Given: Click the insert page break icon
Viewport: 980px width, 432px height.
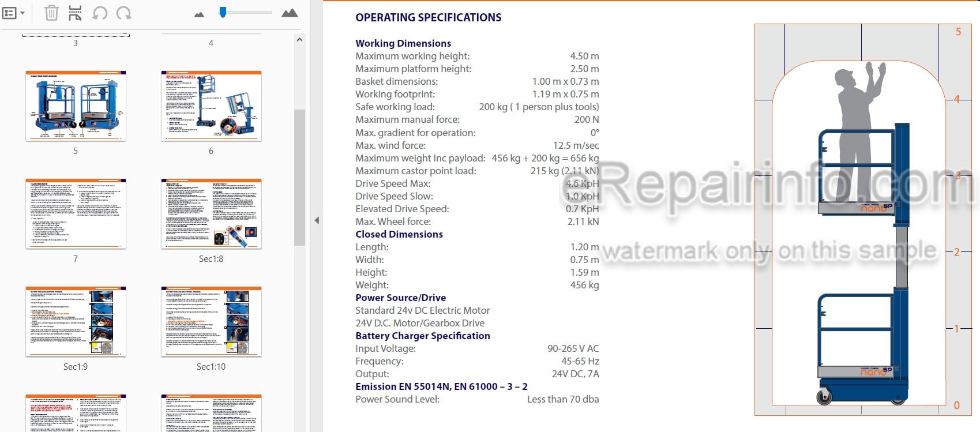Looking at the screenshot, I should [x=75, y=13].
